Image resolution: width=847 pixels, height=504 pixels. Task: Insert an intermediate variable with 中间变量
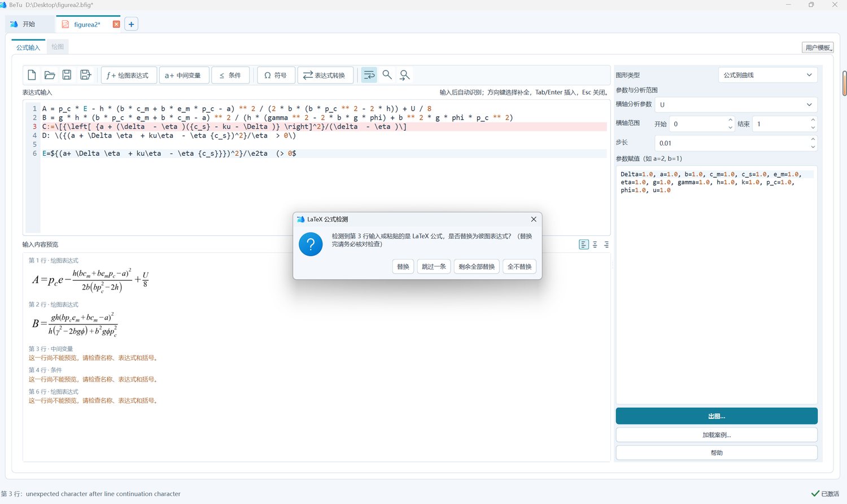[x=184, y=75]
